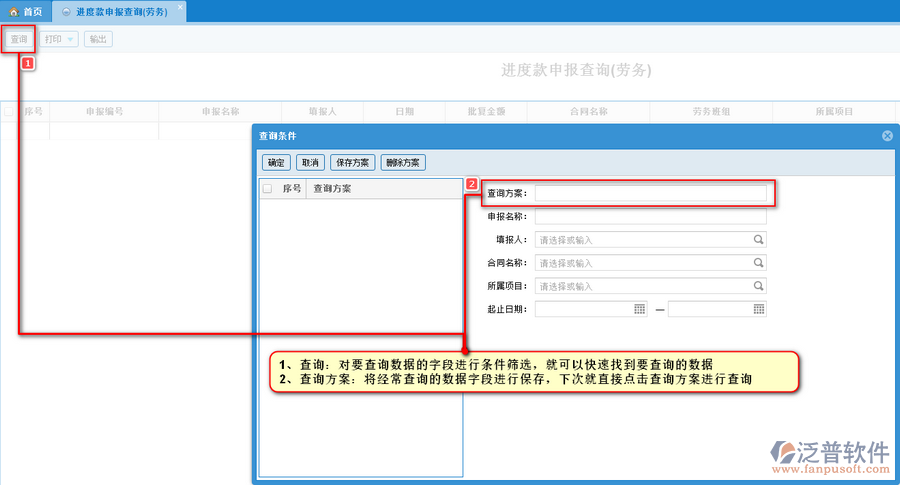Click the 查询 toolbar button
900x485 pixels.
19,39
